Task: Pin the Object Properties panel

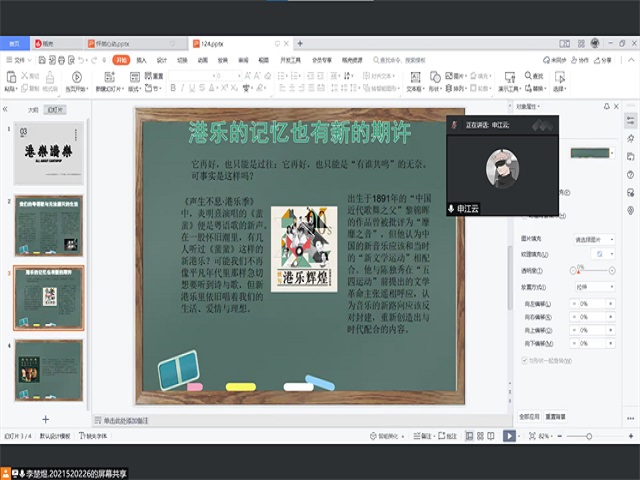Action: click(607, 107)
